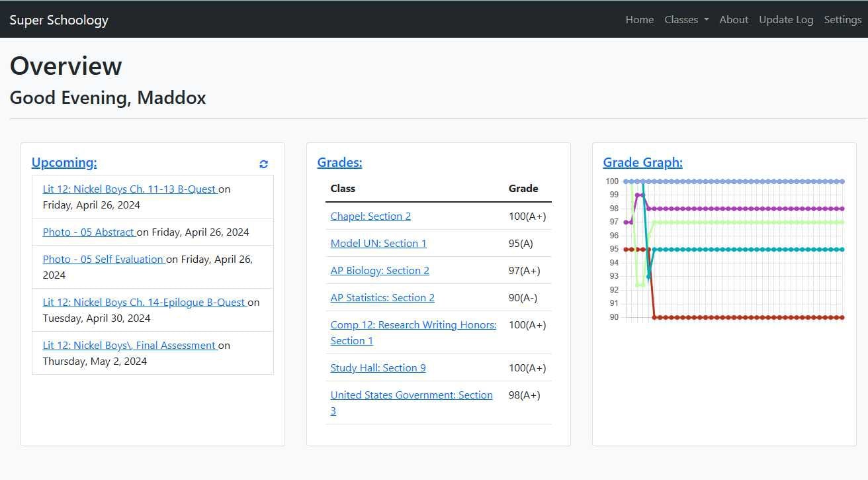Open Model UN: Section 1
The width and height of the screenshot is (868, 480).
pos(378,243)
